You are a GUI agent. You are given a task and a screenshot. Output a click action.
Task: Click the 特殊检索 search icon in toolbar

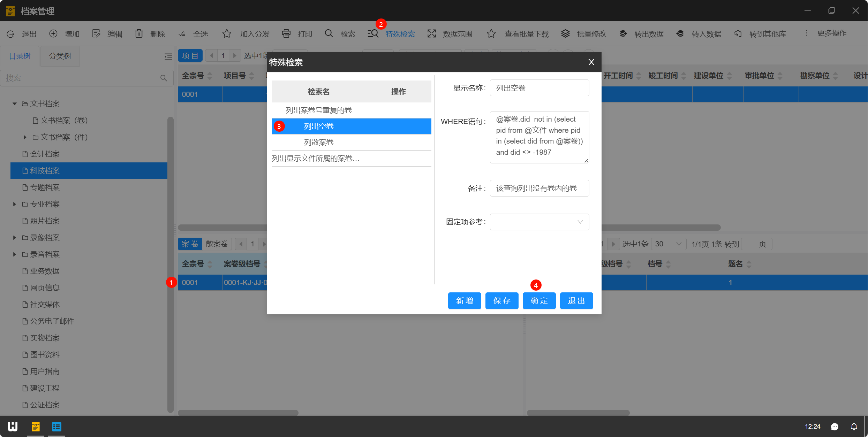[373, 34]
